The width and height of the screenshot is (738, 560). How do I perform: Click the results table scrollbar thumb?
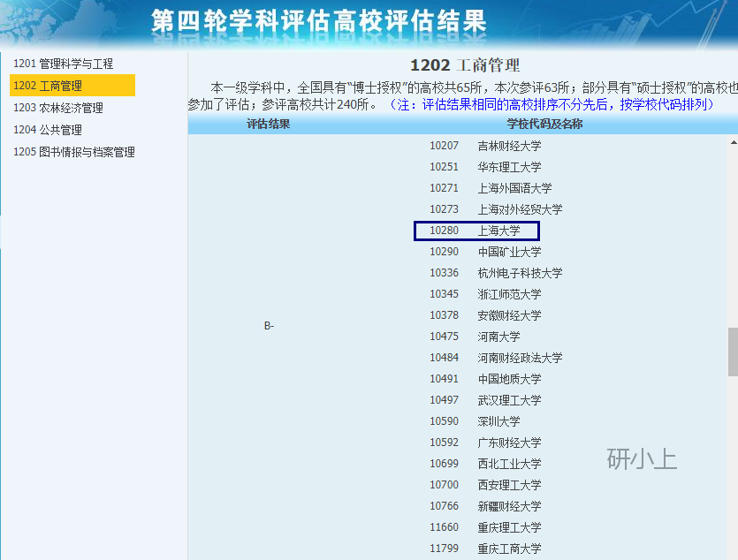(x=733, y=352)
